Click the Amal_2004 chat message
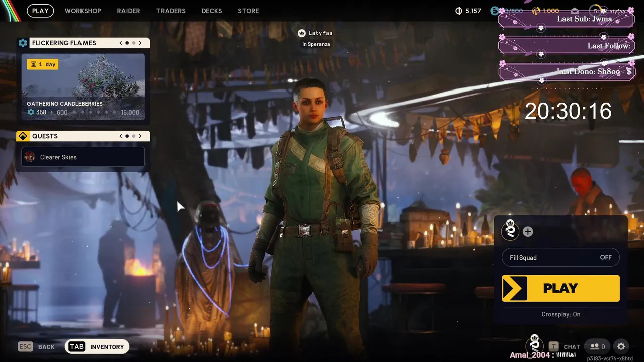The image size is (644, 362). (x=542, y=355)
